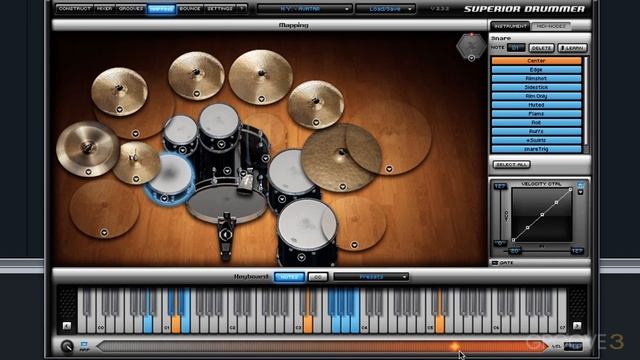
Task: Click the orange mapped key near C3
Action: click(308, 324)
